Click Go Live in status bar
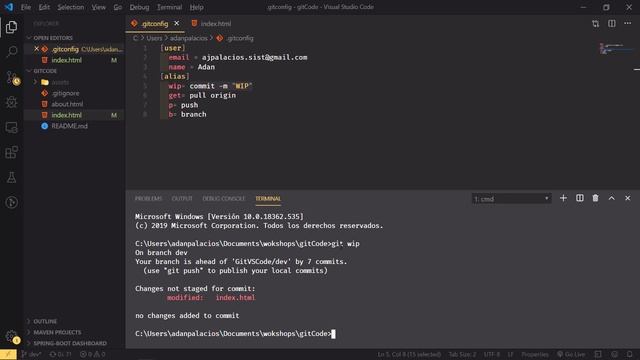Screen dimensions: 640x360 (x=571, y=354)
